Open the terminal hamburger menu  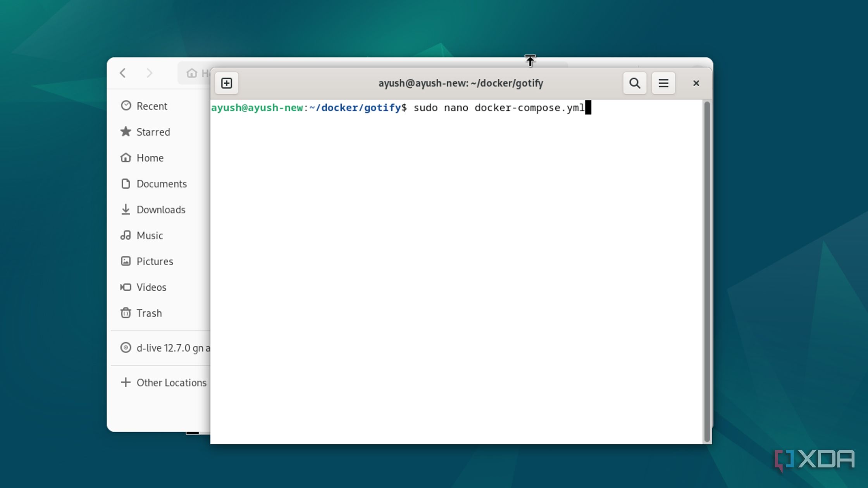coord(663,83)
